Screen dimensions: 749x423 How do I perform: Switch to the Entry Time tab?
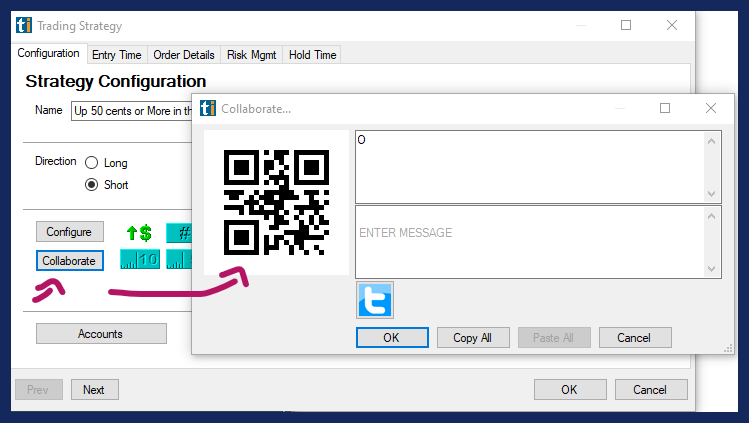click(x=117, y=55)
